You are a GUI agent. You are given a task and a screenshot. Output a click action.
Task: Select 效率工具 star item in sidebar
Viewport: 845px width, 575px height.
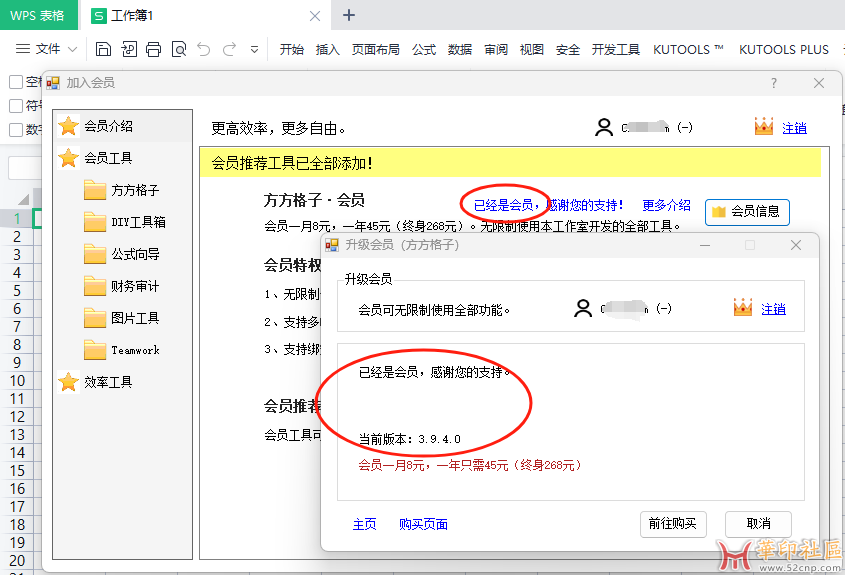(108, 382)
